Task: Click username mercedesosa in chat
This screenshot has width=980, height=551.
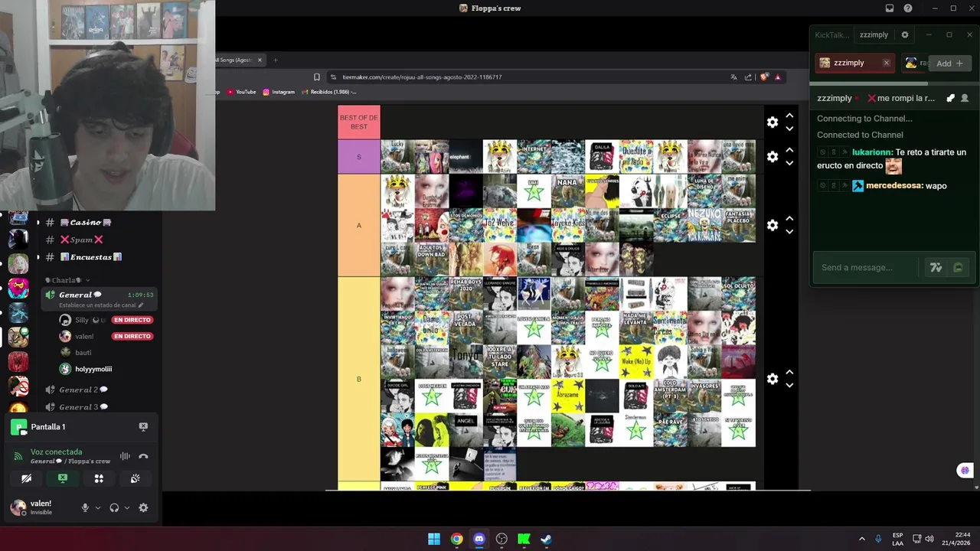Action: tap(894, 186)
